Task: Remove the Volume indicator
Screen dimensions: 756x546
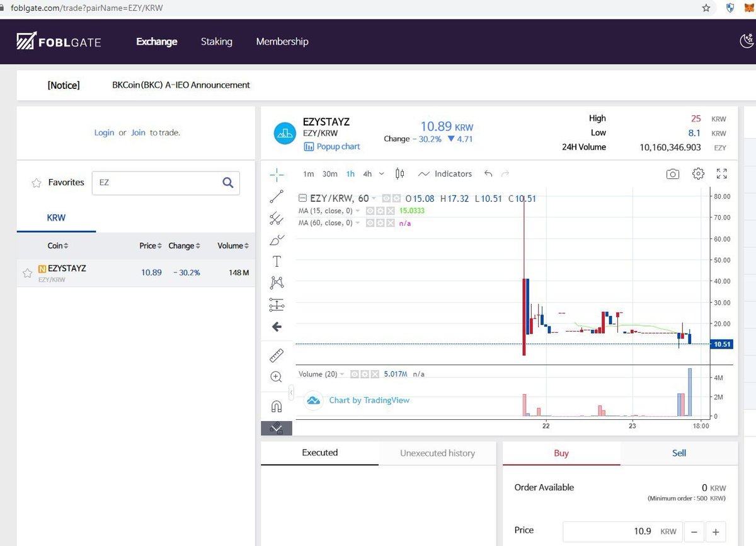Action: pyautogui.click(x=375, y=374)
